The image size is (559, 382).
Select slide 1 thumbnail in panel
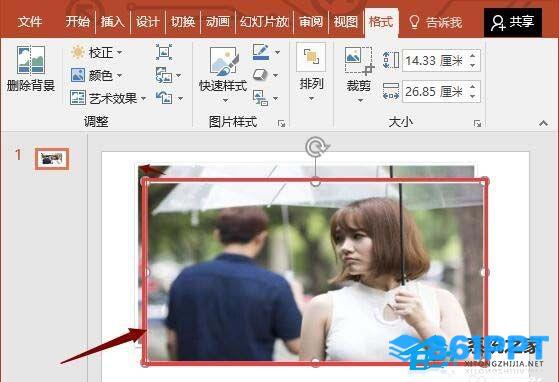point(52,159)
